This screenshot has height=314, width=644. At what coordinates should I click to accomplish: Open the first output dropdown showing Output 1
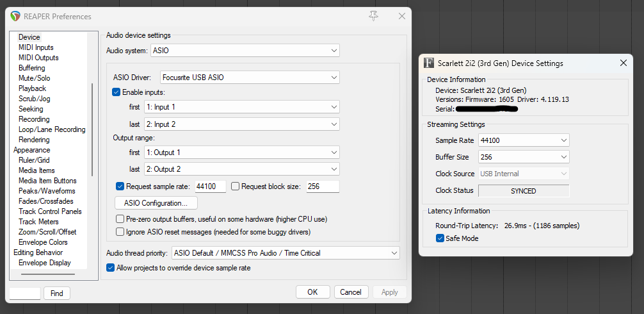click(242, 153)
